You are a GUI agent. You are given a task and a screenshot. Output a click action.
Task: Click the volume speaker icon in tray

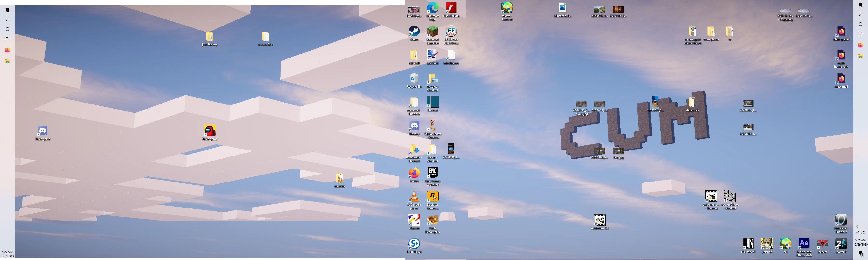click(x=863, y=232)
